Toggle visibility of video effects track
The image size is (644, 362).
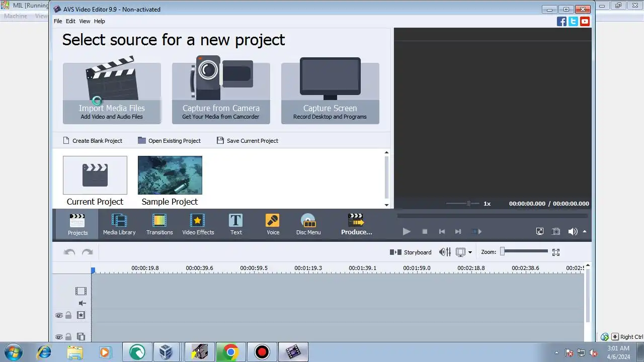[59, 315]
